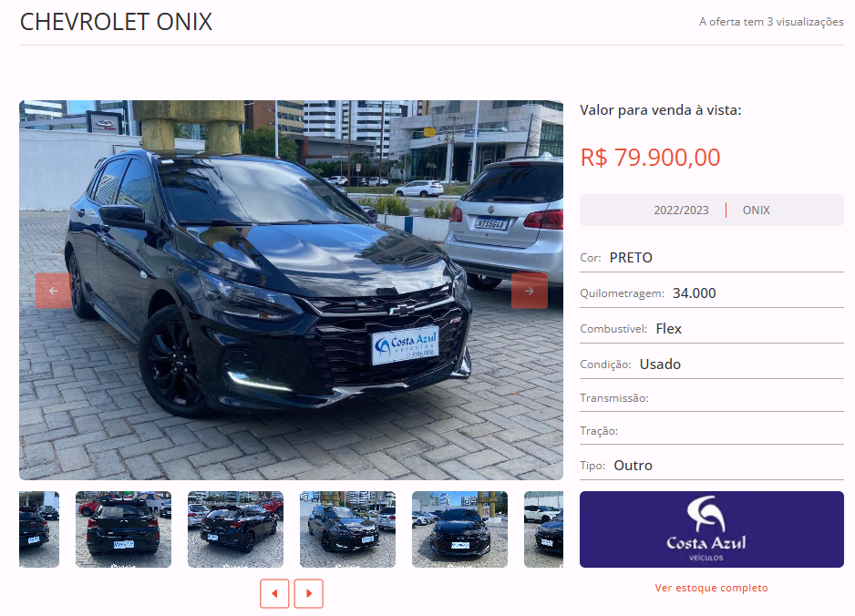Open the Costa Azul Veículos dealer logo banner
855x616 pixels.
pyautogui.click(x=712, y=529)
